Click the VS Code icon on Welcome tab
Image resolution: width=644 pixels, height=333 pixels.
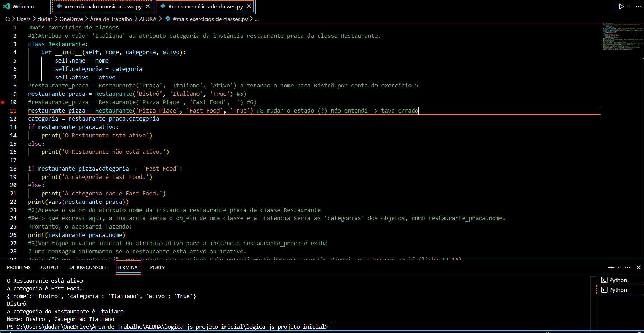pyautogui.click(x=6, y=6)
